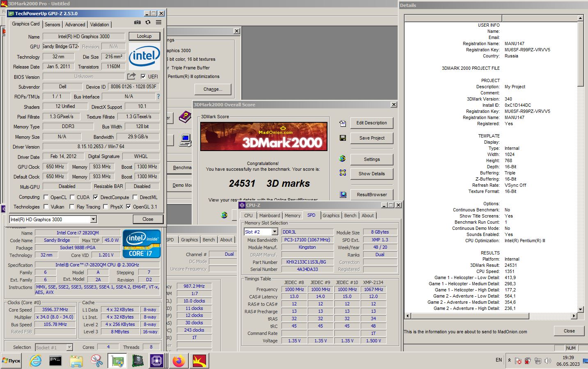
Task: Toggle the OpenGL 3.1 checkbox
Action: (x=128, y=207)
